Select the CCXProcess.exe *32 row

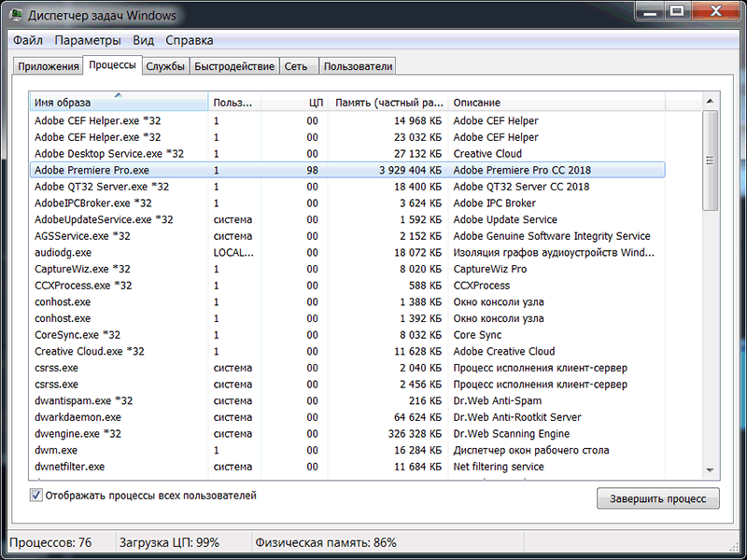[x=347, y=286]
